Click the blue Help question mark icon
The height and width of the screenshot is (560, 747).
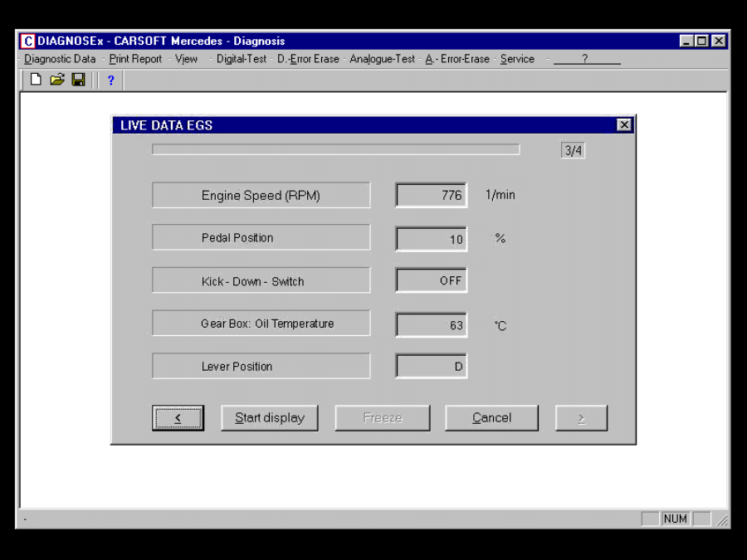[x=110, y=80]
